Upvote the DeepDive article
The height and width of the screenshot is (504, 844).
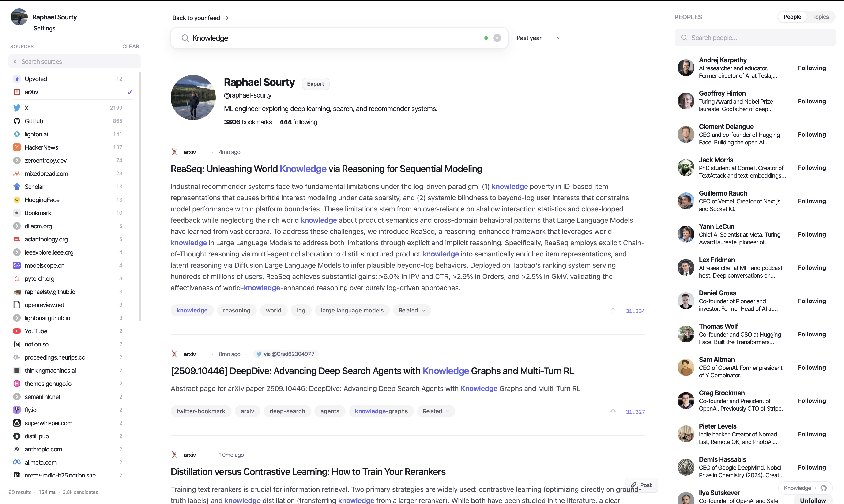613,412
